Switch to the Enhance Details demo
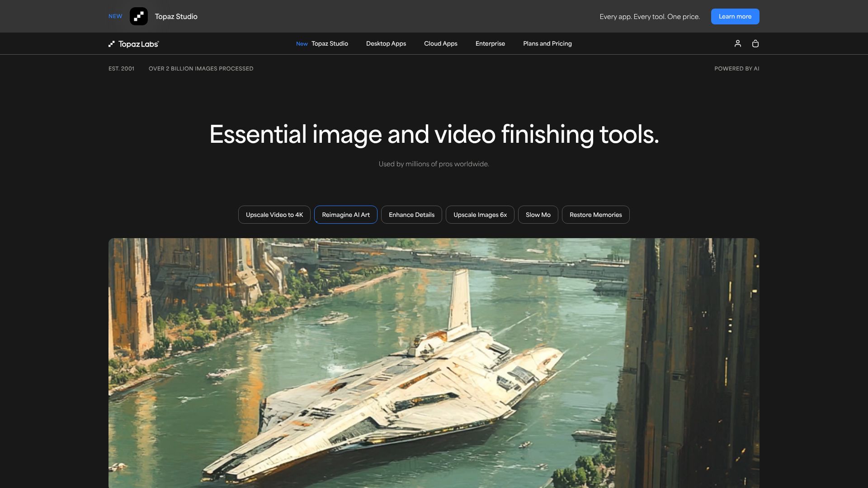 click(411, 215)
